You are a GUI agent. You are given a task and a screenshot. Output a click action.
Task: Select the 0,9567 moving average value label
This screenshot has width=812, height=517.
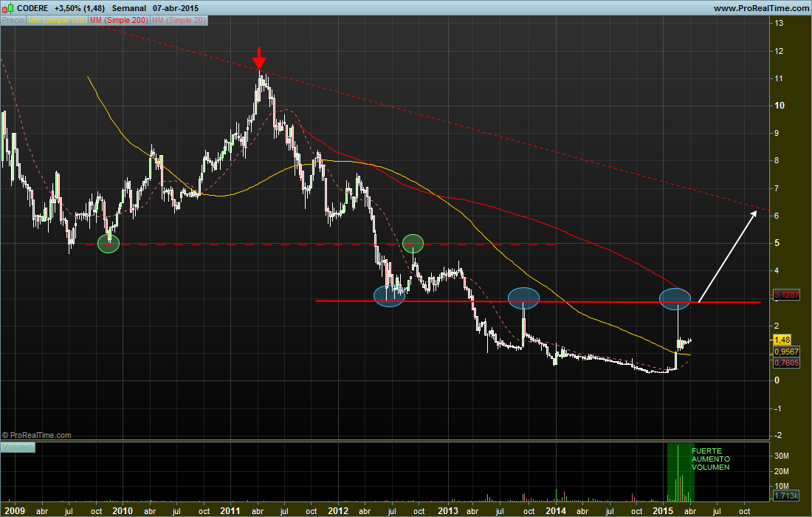(786, 352)
